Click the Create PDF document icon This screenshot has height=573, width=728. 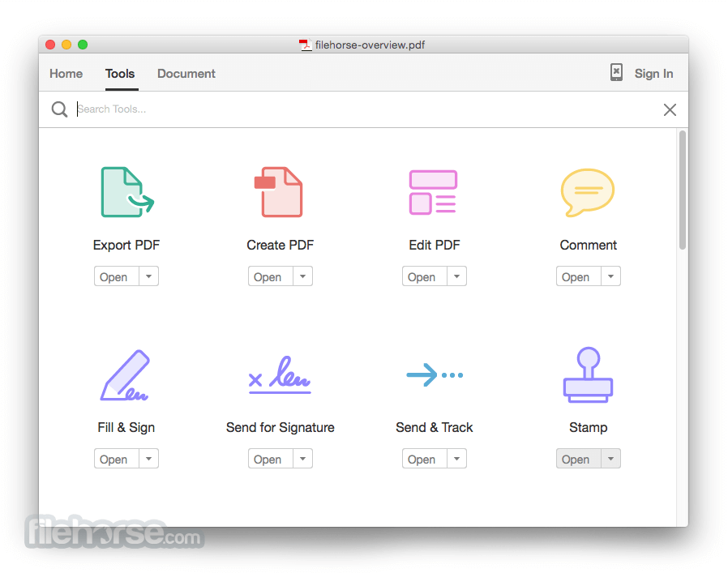tap(280, 192)
